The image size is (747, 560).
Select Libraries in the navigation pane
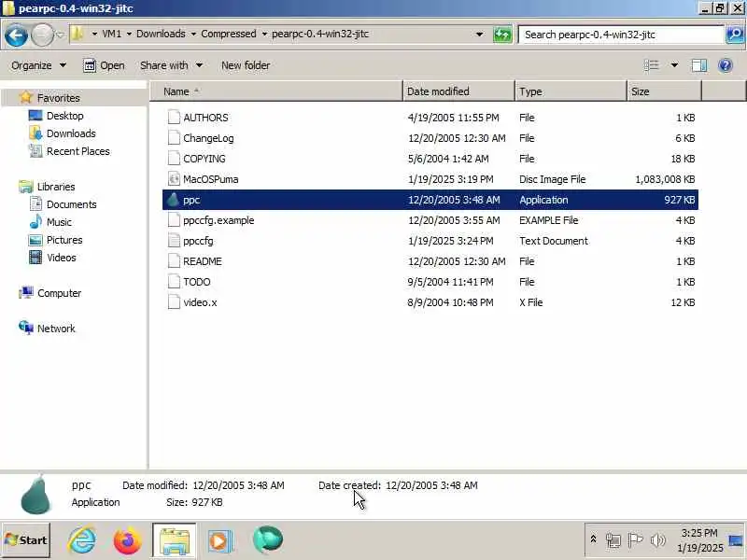point(56,187)
